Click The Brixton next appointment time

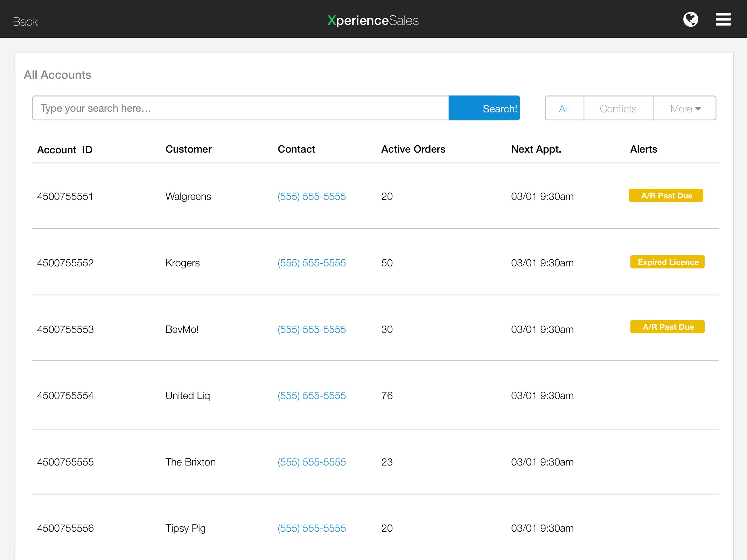(542, 462)
